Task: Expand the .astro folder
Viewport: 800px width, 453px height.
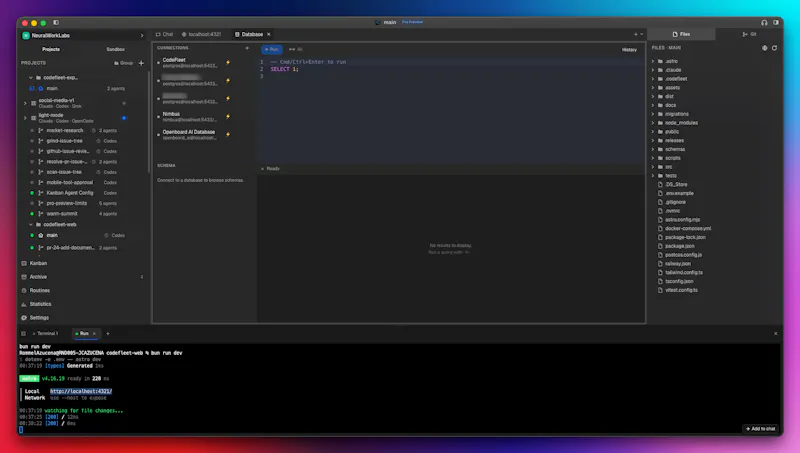Action: [x=653, y=61]
